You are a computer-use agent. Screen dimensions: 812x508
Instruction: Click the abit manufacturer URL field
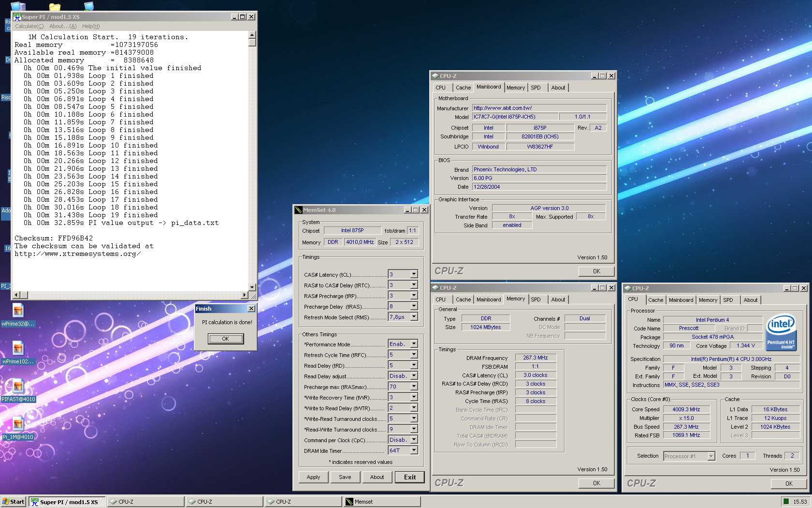click(x=539, y=108)
